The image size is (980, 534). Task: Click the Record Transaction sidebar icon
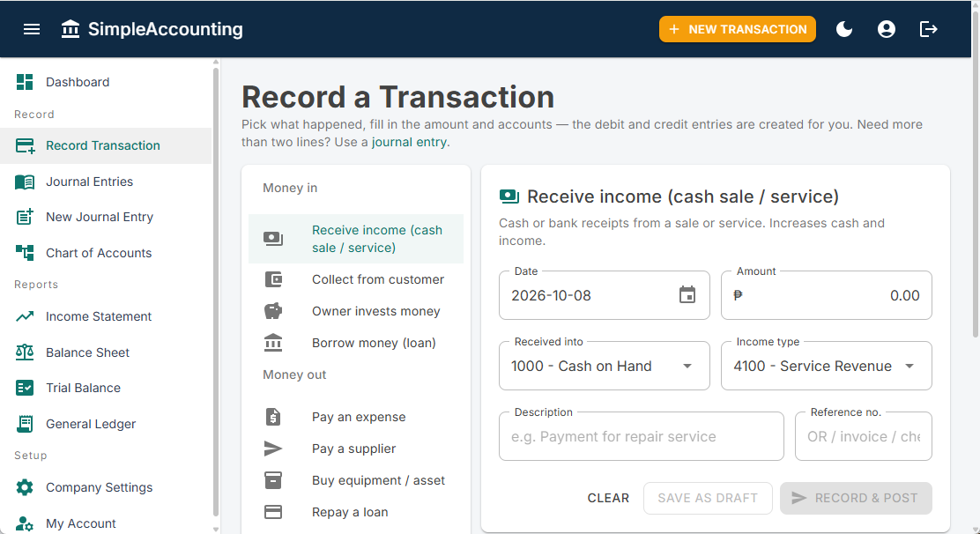click(25, 145)
